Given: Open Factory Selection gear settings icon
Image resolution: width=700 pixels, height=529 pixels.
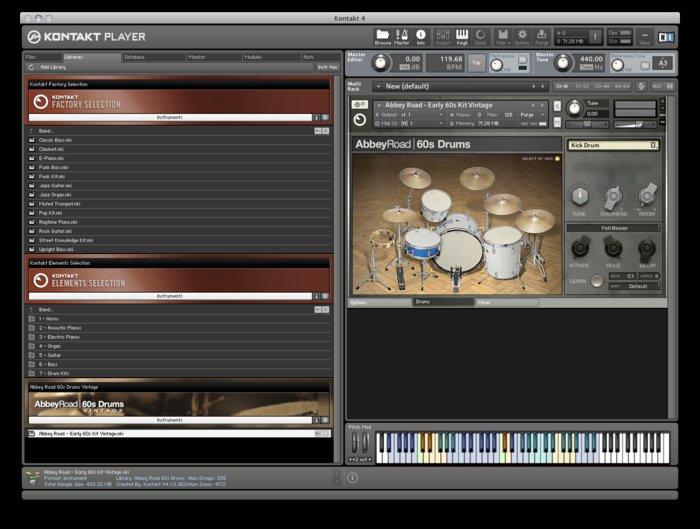Looking at the screenshot, I should 325,117.
